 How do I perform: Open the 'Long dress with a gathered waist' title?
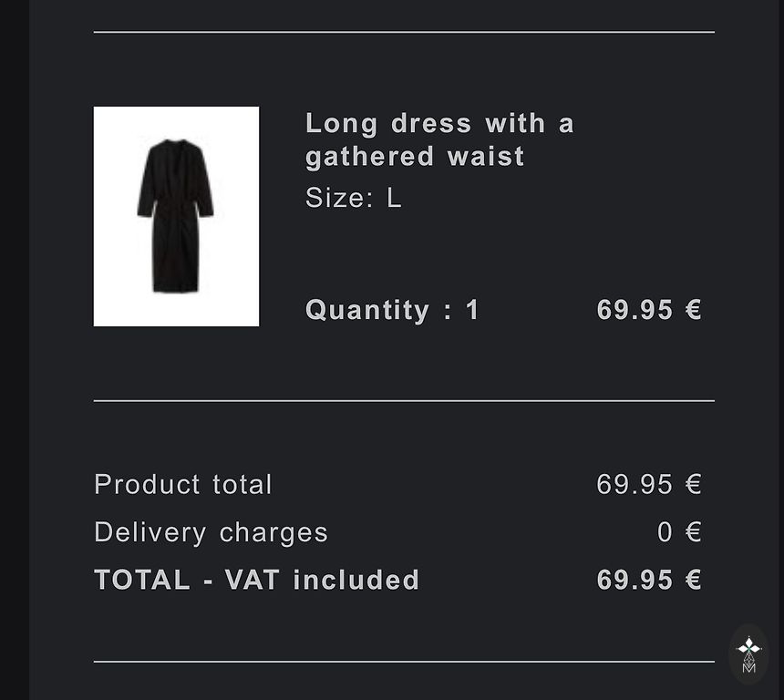(439, 139)
